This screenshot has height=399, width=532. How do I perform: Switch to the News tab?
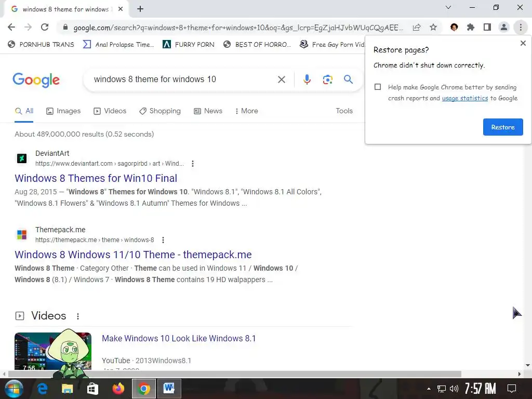[208, 111]
